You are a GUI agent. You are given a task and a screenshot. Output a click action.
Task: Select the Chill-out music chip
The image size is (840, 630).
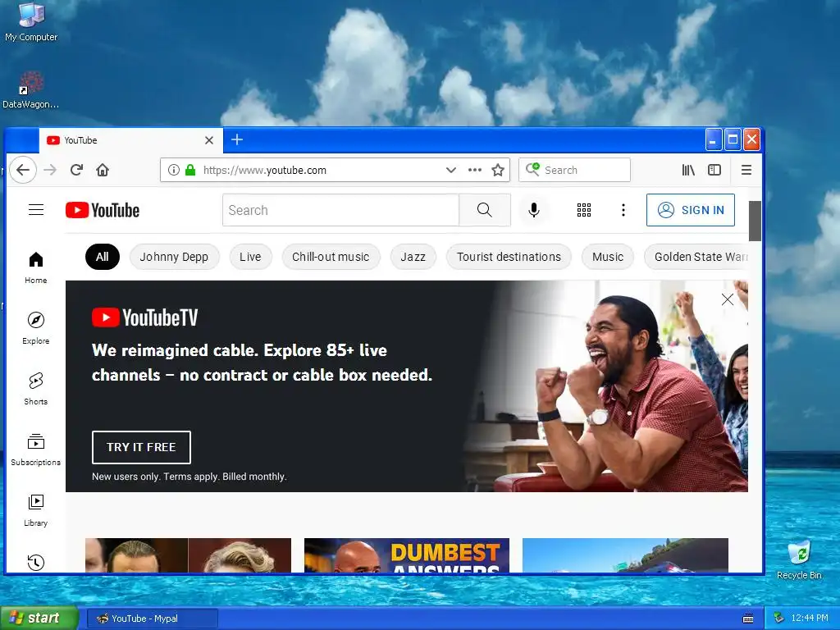click(331, 257)
